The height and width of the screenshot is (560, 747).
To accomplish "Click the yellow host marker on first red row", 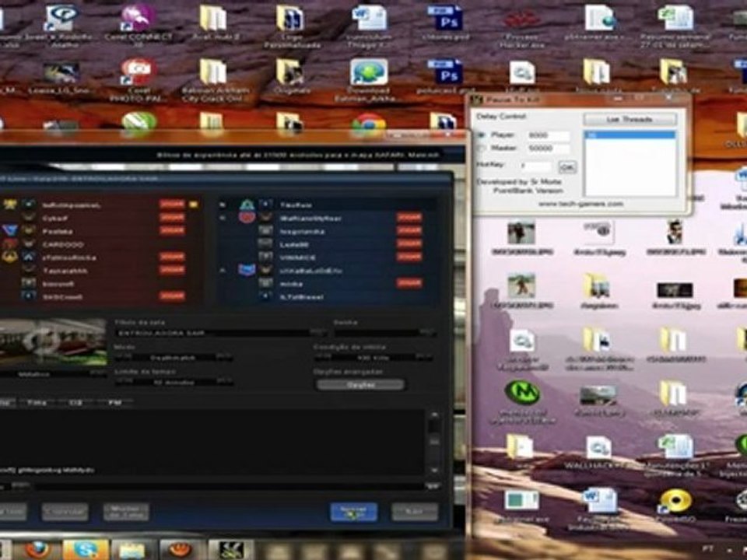I will (x=194, y=205).
